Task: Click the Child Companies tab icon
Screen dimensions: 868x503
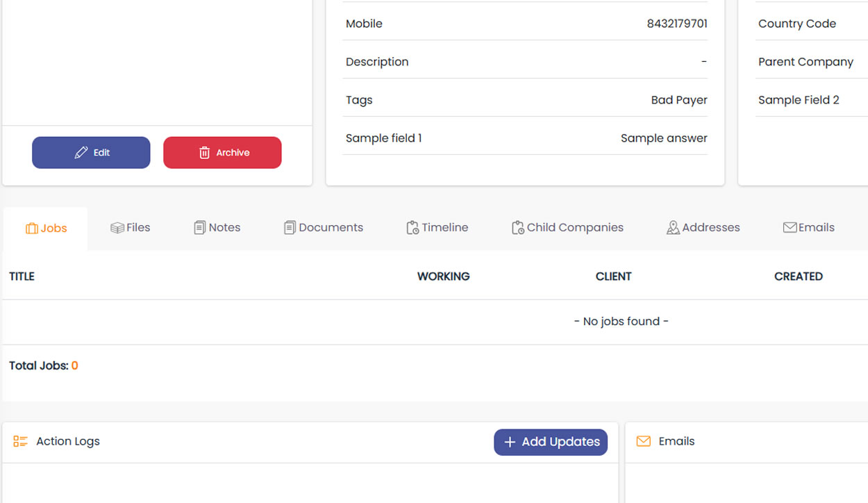Action: click(517, 228)
